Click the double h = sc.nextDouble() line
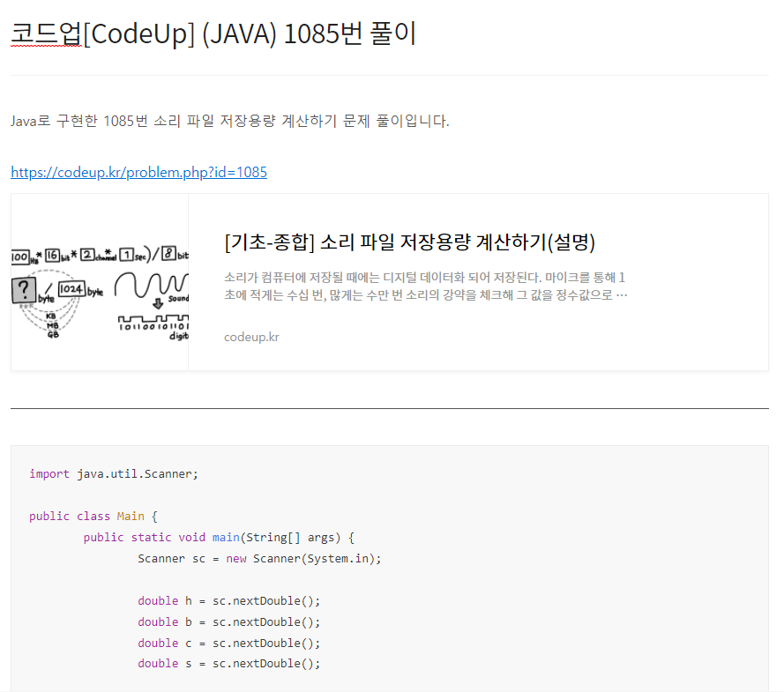784x692 pixels. [229, 601]
